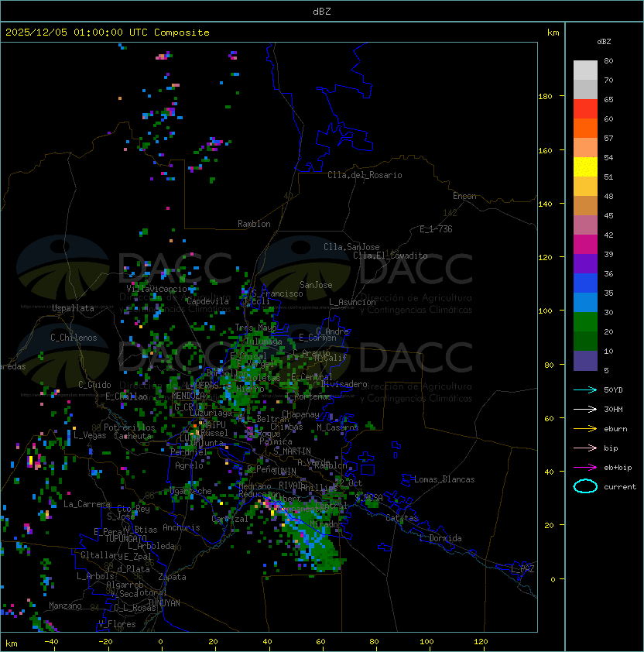Image resolution: width=644 pixels, height=652 pixels.
Task: Click the 'eb+bip' legend label
Action: pos(618,468)
